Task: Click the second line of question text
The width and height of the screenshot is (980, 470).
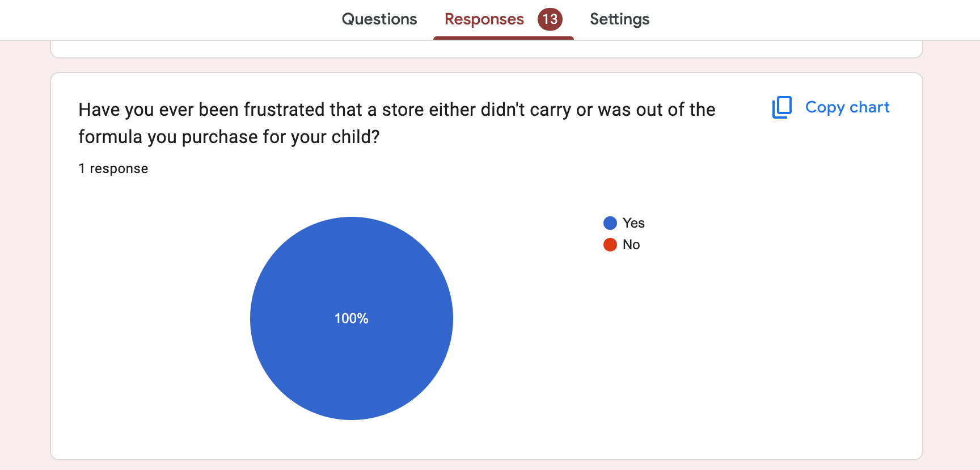Action: tap(229, 137)
